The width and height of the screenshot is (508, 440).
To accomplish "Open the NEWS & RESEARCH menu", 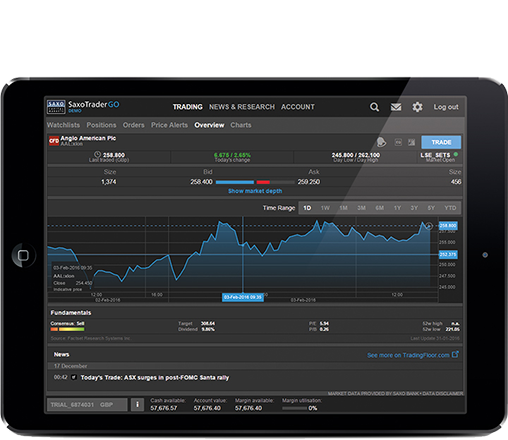I will coord(242,107).
